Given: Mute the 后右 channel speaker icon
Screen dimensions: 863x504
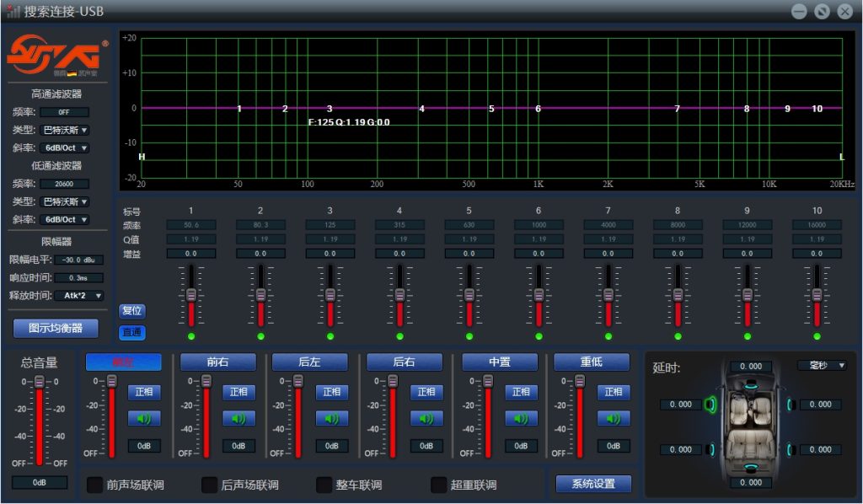Looking at the screenshot, I should (x=426, y=419).
